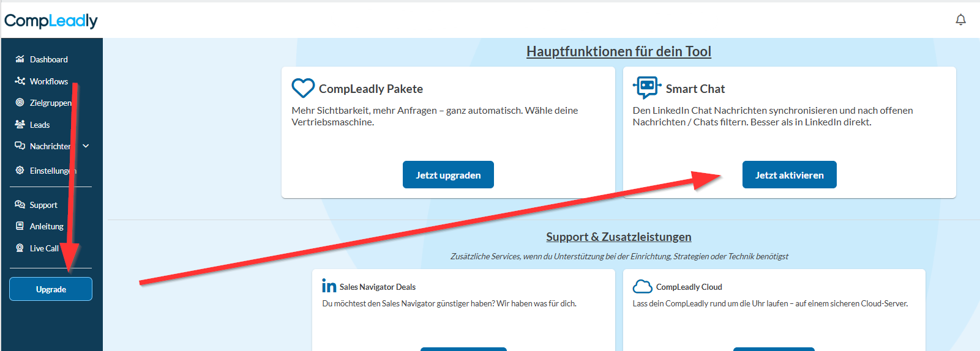Click the Workflows sidebar icon

pos(20,81)
